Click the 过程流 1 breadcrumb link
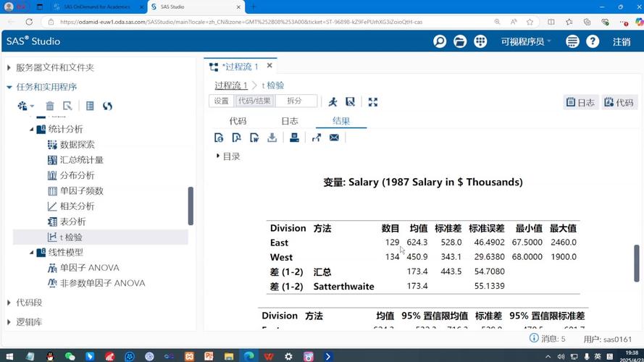 pos(231,85)
